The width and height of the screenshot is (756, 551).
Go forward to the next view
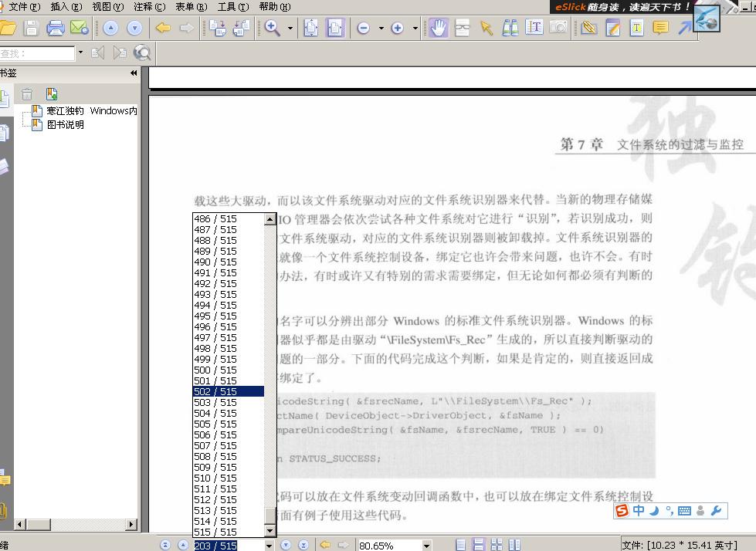click(x=187, y=28)
